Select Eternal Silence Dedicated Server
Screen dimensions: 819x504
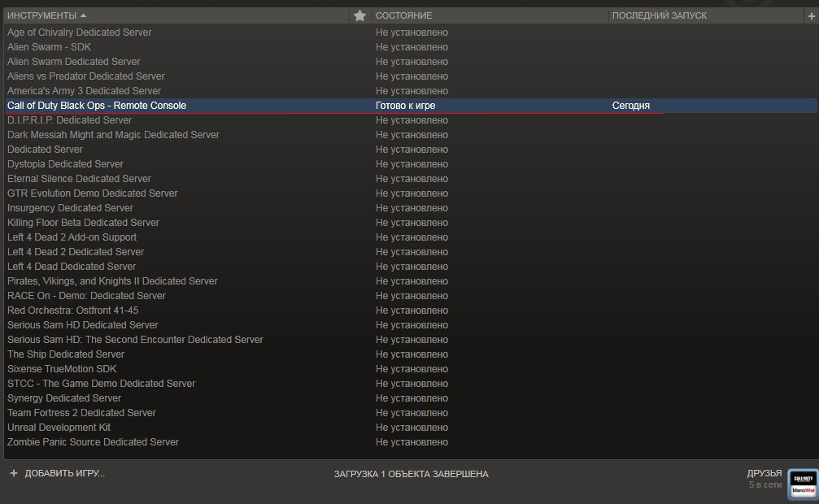(x=79, y=179)
